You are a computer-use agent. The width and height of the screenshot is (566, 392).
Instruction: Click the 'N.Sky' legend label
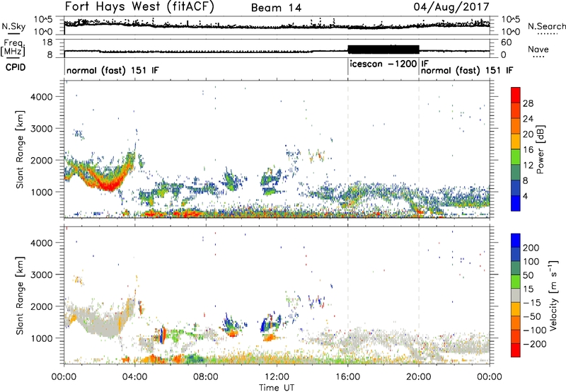click(x=13, y=26)
